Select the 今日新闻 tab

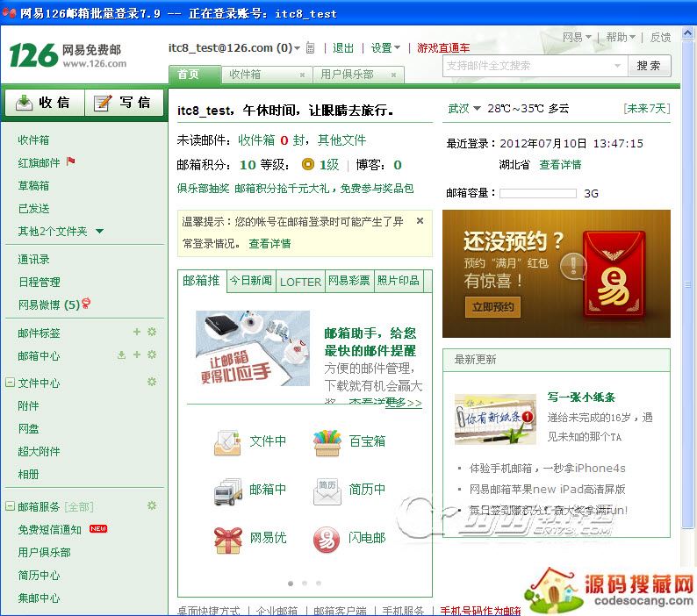point(251,281)
